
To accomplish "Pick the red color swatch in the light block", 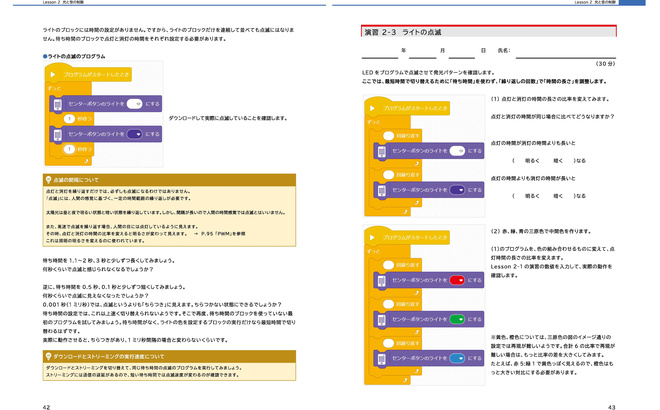I will (x=455, y=281).
